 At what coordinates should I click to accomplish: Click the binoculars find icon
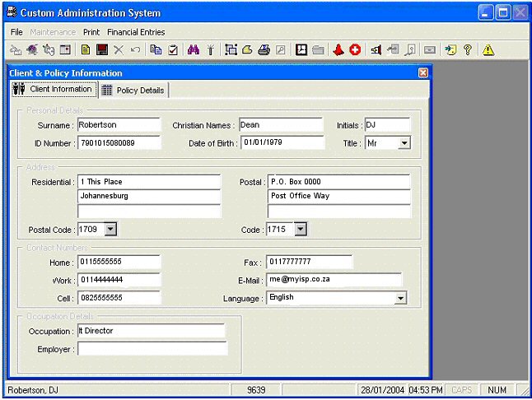click(x=194, y=50)
